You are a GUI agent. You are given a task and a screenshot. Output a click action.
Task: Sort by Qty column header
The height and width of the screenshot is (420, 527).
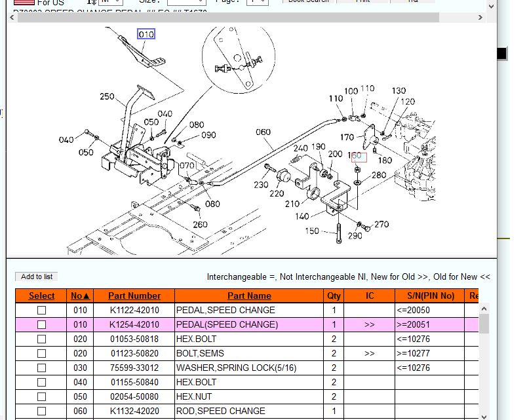coord(334,296)
